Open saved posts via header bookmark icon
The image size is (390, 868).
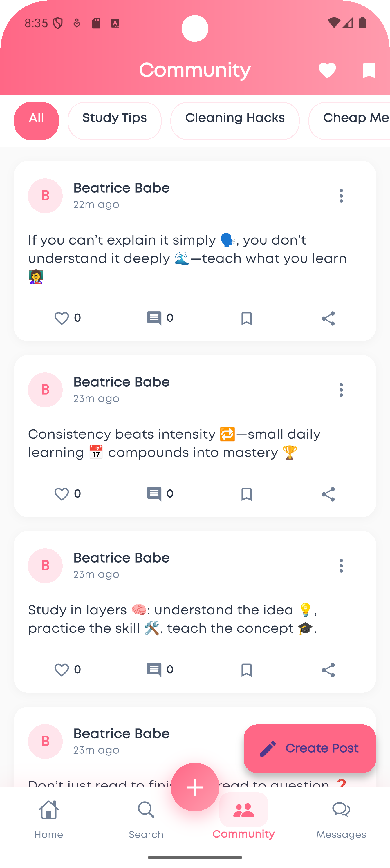tap(369, 70)
